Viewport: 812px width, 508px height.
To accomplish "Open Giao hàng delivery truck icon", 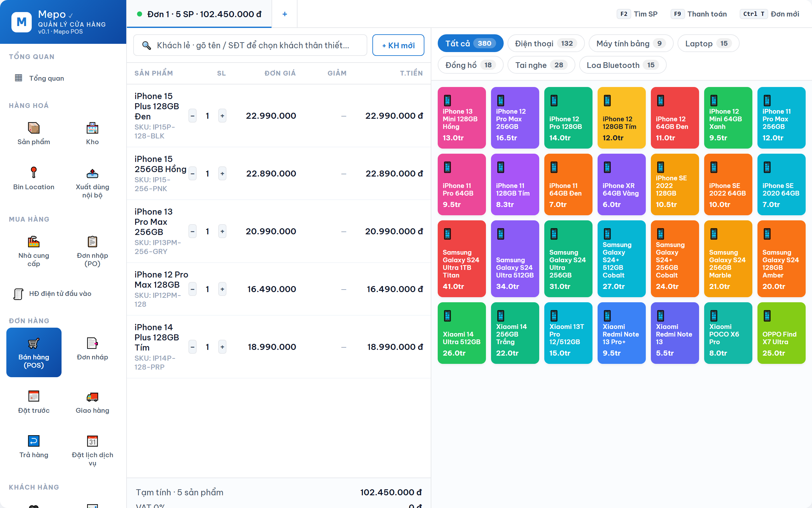I will (92, 396).
